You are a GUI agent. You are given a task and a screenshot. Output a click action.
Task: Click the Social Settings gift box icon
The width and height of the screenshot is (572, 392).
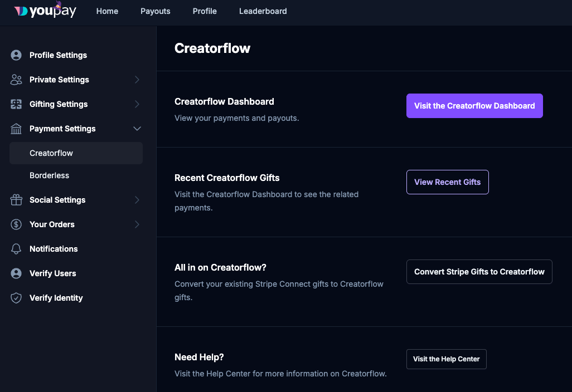pyautogui.click(x=16, y=200)
